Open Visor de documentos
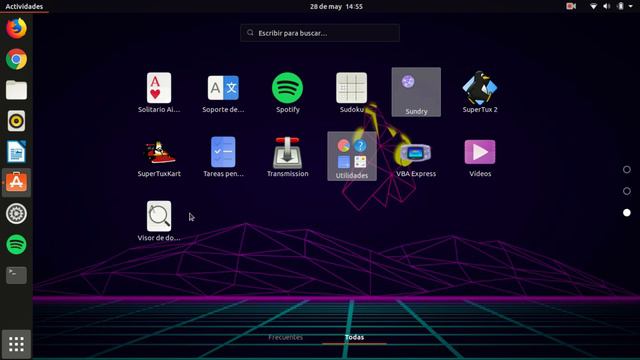The width and height of the screenshot is (640, 360). click(159, 221)
